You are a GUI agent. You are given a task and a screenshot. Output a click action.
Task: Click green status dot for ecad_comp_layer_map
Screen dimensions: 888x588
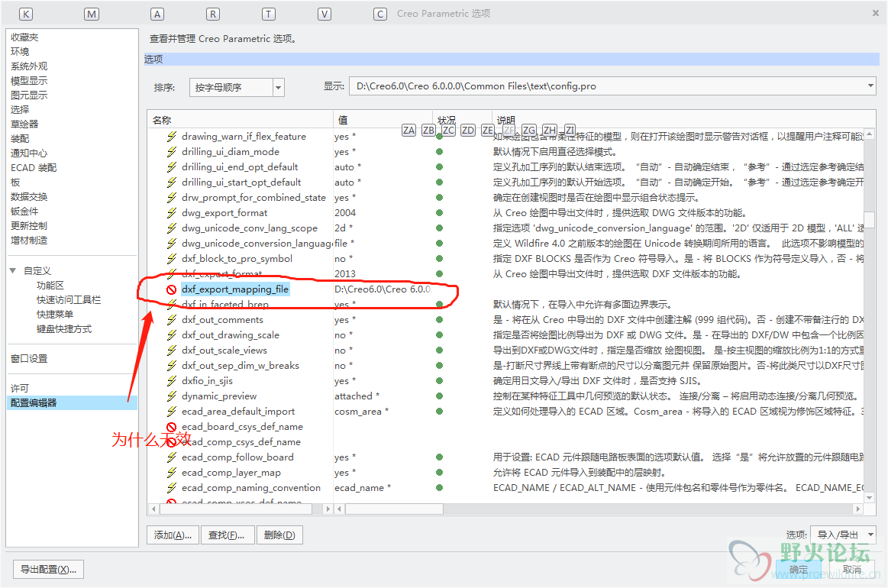[440, 473]
